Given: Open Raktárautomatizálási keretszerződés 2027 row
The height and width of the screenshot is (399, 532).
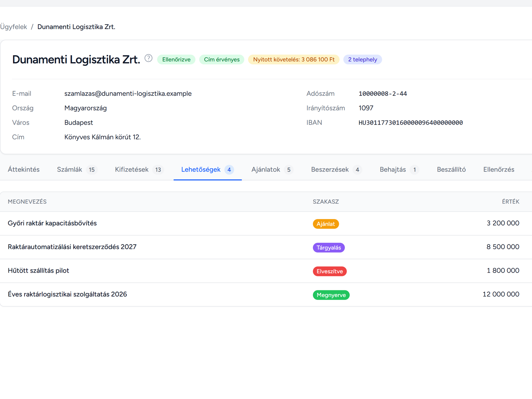Looking at the screenshot, I should tap(266, 247).
